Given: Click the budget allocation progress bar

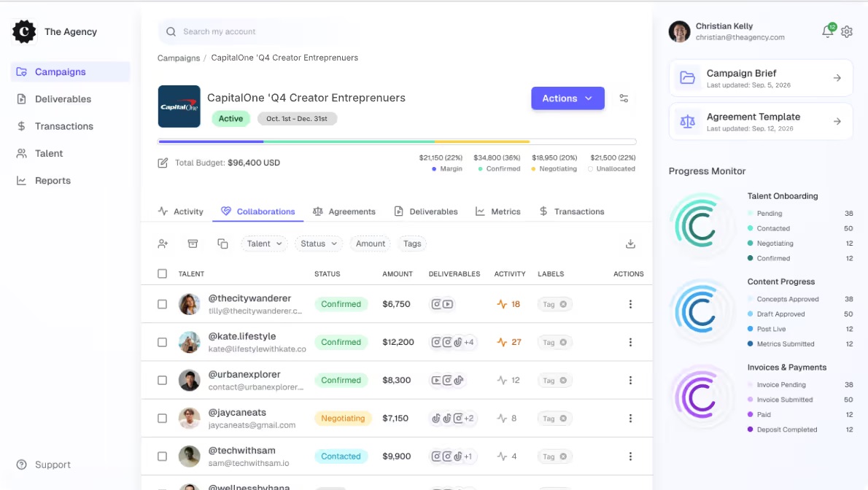Looking at the screenshot, I should pyautogui.click(x=396, y=141).
